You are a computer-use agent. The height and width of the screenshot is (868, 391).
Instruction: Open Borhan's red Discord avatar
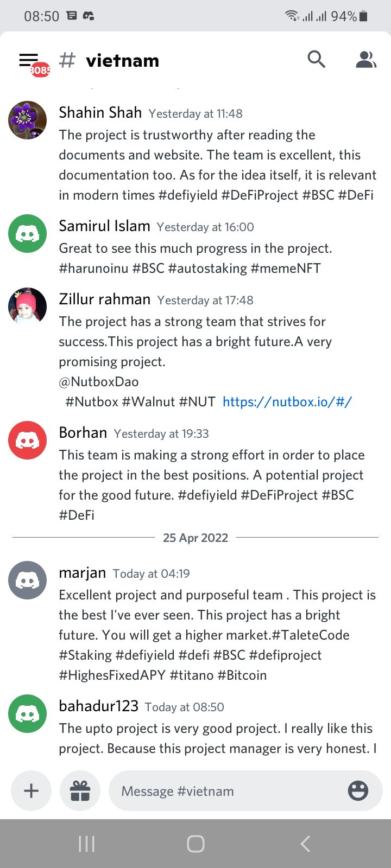27,441
